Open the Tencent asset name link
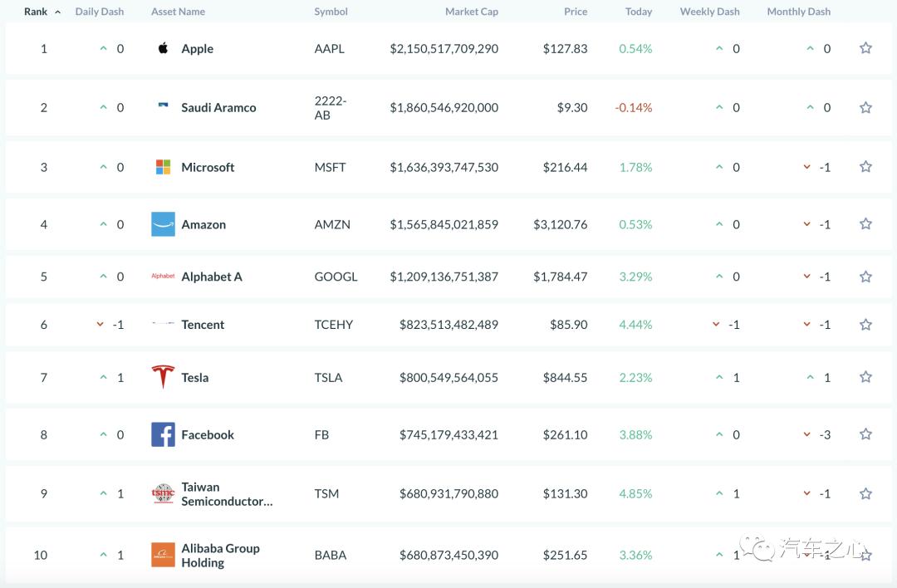 (203, 325)
